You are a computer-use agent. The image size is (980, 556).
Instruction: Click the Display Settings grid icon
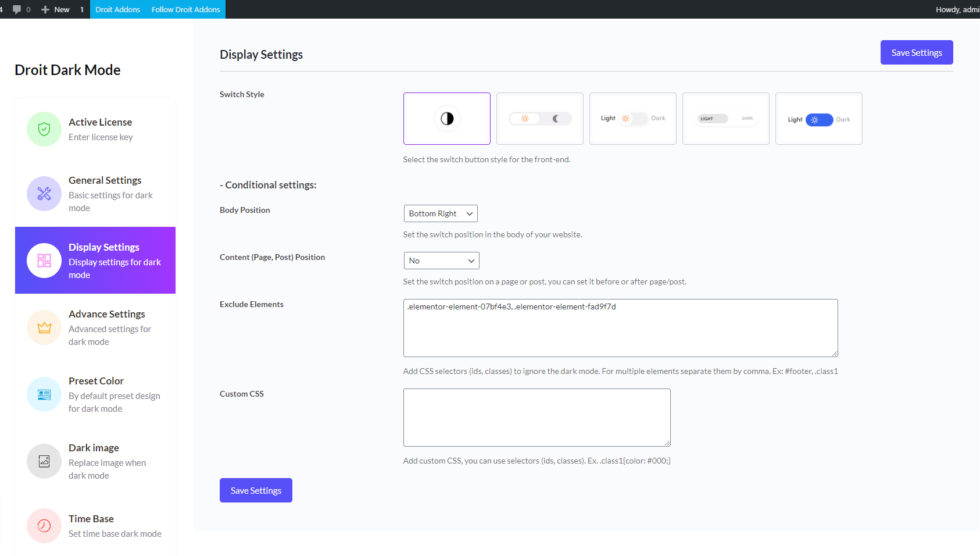[44, 261]
